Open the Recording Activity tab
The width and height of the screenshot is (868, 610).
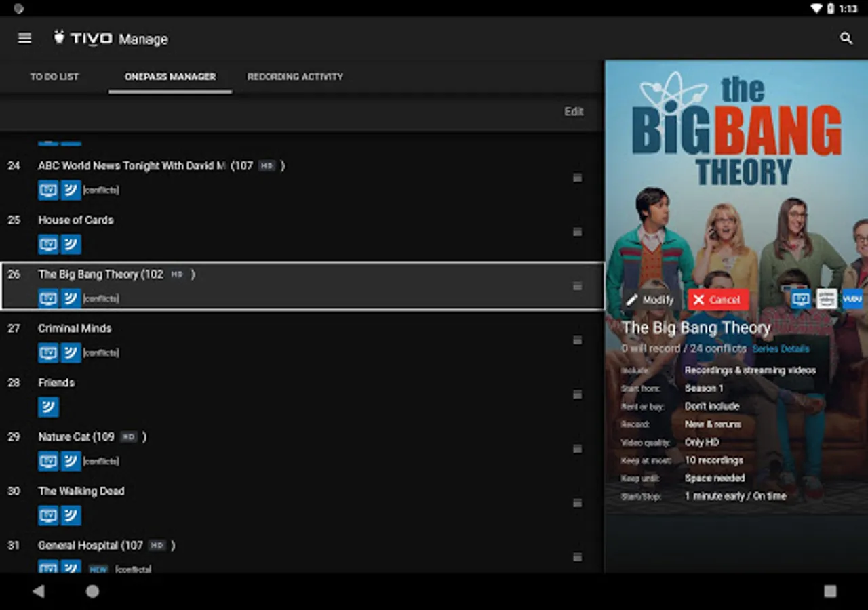pyautogui.click(x=295, y=77)
